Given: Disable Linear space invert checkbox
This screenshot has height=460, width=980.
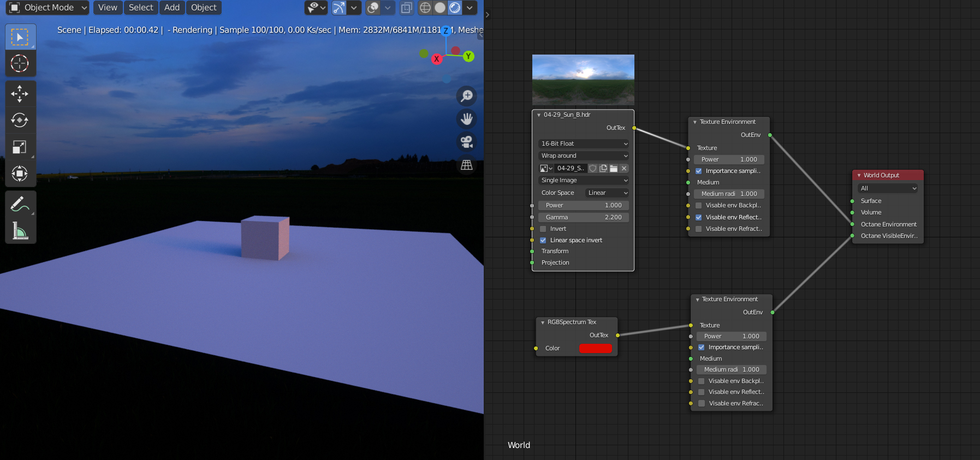Looking at the screenshot, I should [x=543, y=240].
